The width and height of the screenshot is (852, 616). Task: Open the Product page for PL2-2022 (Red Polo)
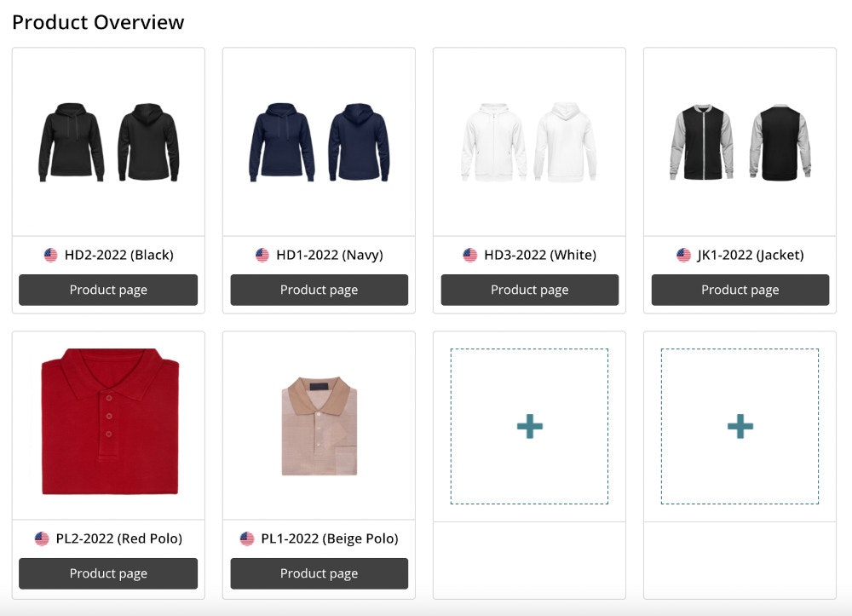coord(107,573)
